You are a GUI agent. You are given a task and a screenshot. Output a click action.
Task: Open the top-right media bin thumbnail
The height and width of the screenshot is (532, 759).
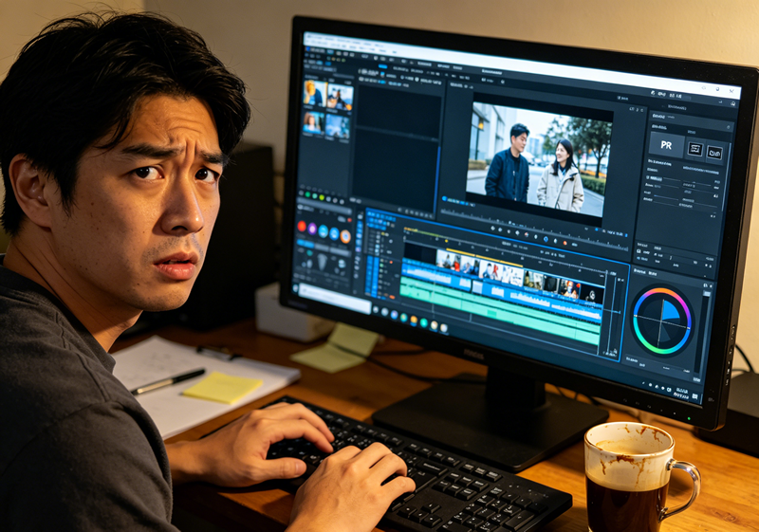point(340,98)
